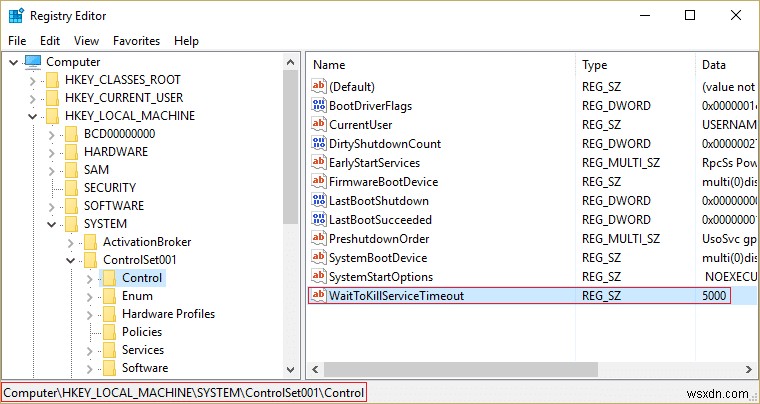
Task: Click the binary icon beside DirtyShutdownCount
Action: [319, 143]
